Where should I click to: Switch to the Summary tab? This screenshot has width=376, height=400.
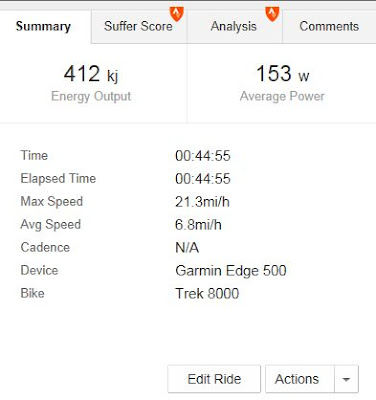(x=43, y=26)
